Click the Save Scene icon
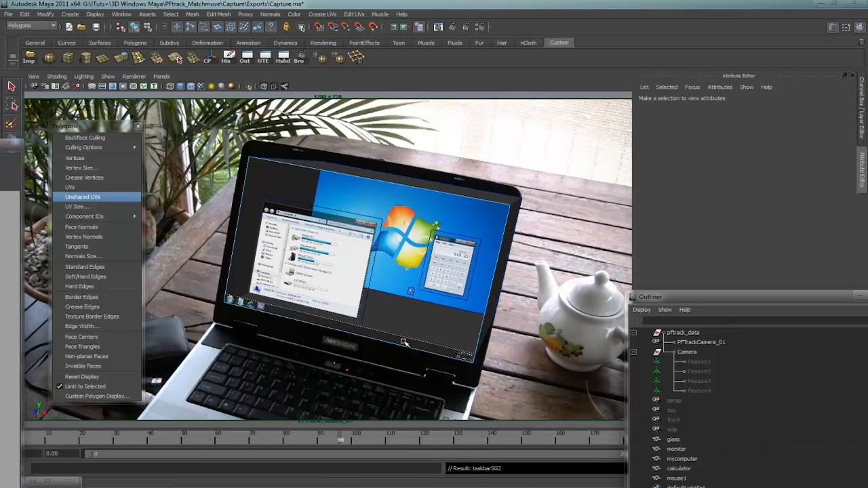The height and width of the screenshot is (488, 868). [96, 27]
